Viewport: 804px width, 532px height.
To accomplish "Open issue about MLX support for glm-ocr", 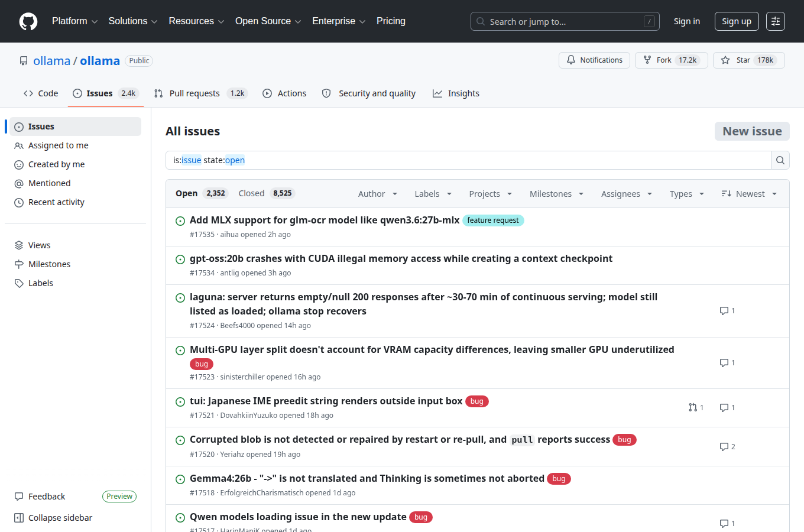I will [325, 220].
